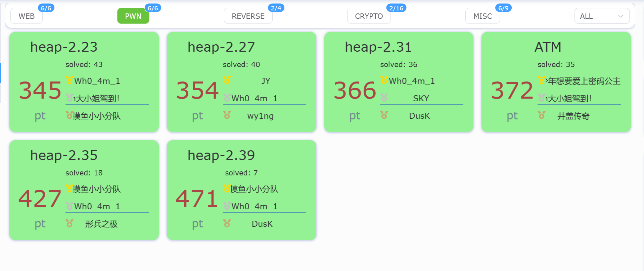
Task: Open the REVERSE category tab
Action: coord(248,16)
